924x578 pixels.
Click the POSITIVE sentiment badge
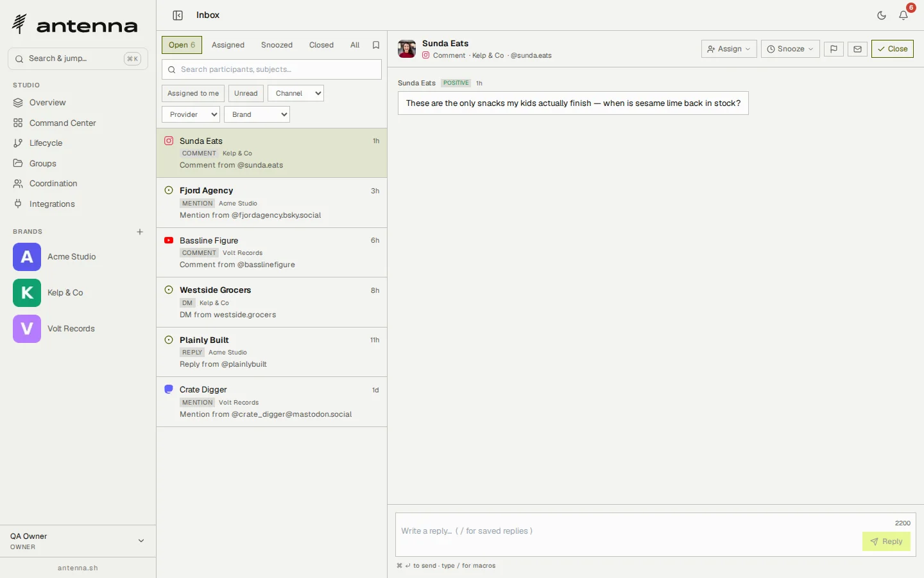[x=456, y=83]
